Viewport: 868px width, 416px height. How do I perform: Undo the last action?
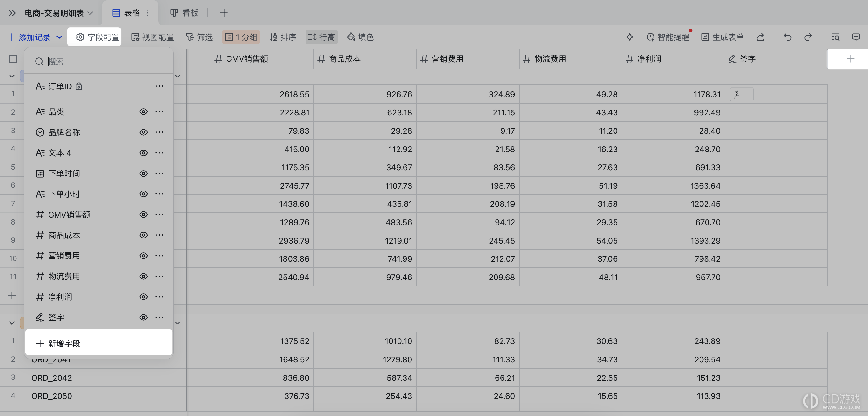(x=787, y=37)
